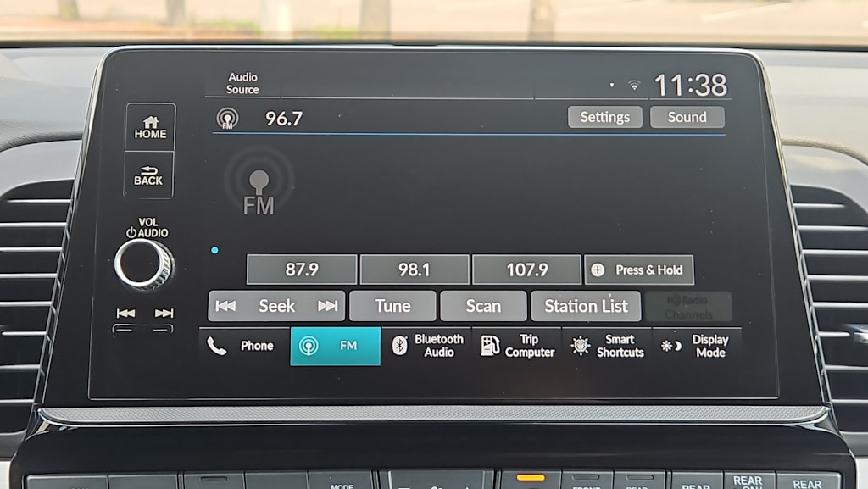This screenshot has height=489, width=868.
Task: Tap the BACK button
Action: (x=148, y=175)
